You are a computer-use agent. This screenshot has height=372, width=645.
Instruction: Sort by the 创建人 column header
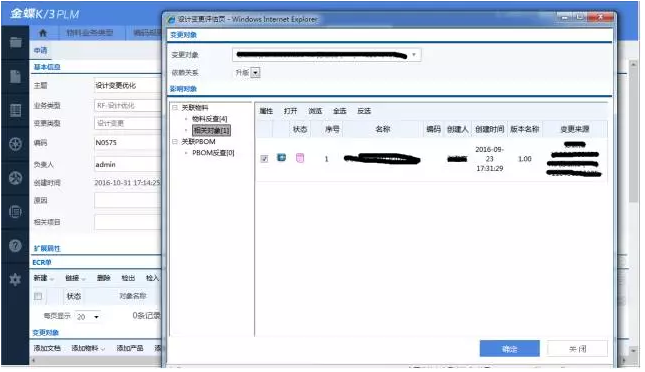[458, 130]
